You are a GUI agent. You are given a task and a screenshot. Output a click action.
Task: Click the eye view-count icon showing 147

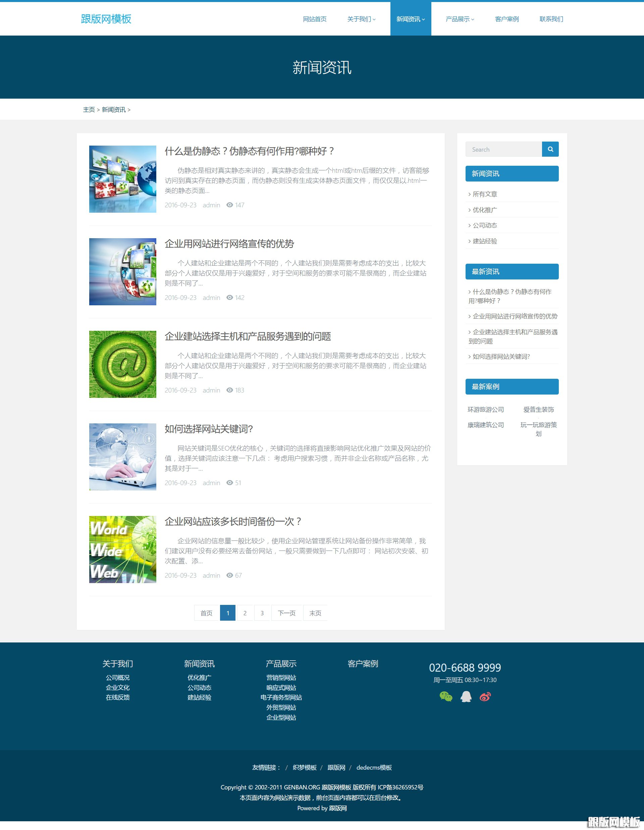pyautogui.click(x=229, y=205)
